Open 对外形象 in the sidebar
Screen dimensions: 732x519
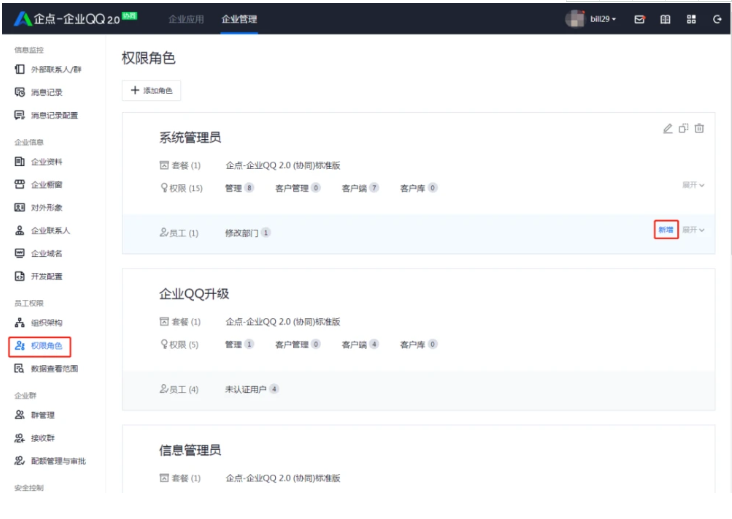tap(38, 208)
